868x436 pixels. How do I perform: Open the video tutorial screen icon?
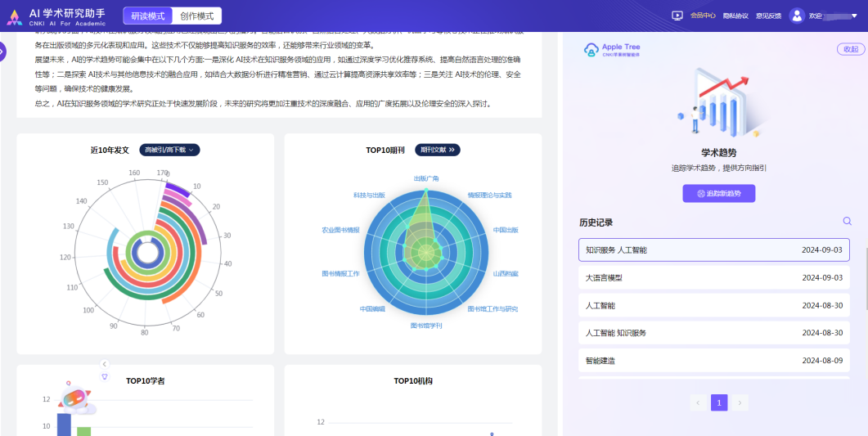point(677,16)
